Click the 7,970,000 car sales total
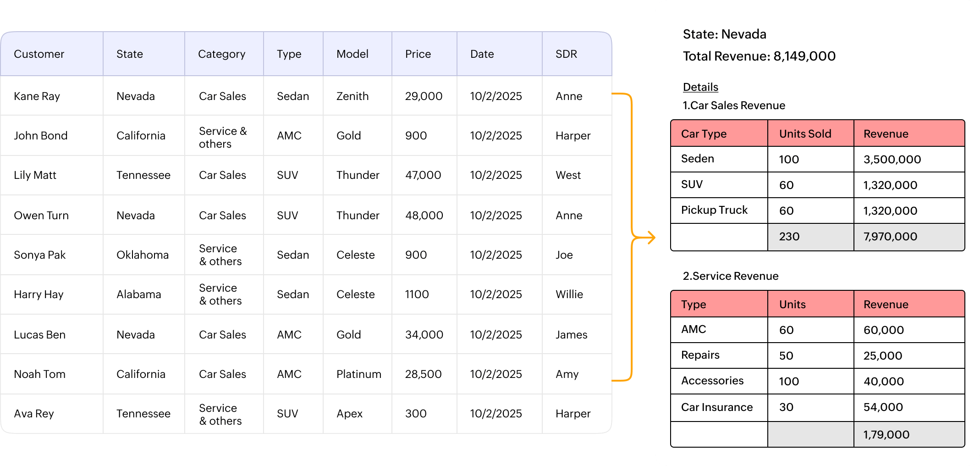The width and height of the screenshot is (980, 466). [x=890, y=237]
